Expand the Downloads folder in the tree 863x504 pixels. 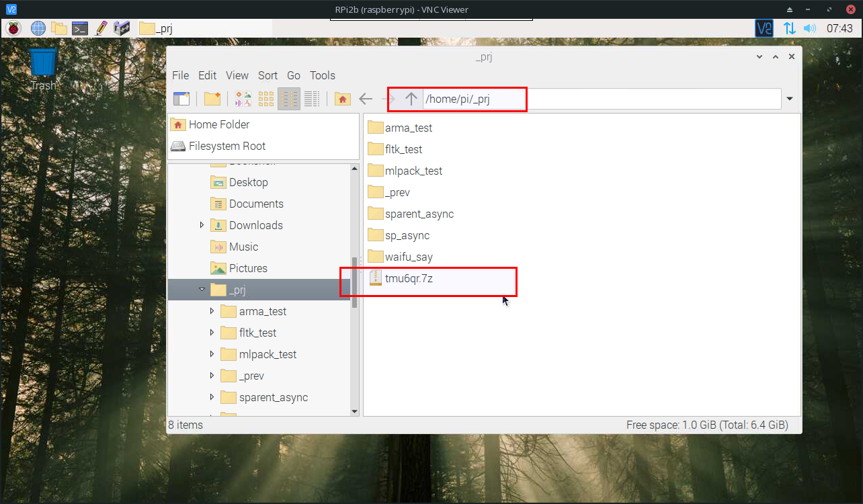pyautogui.click(x=202, y=225)
